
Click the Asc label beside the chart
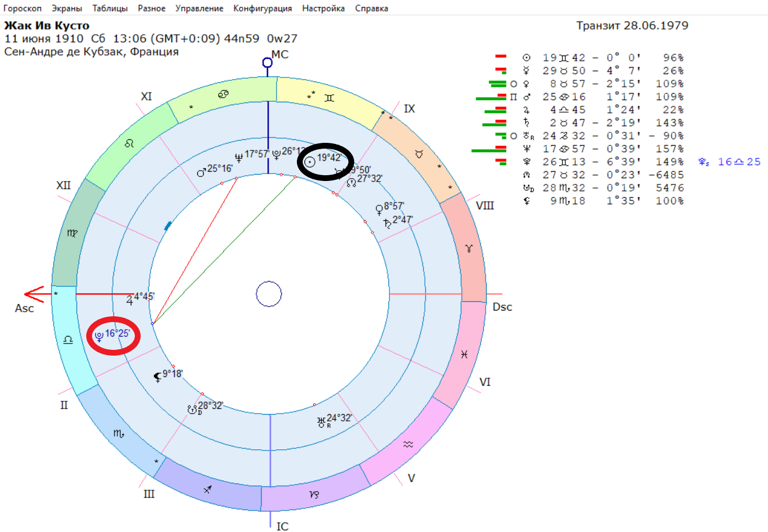pos(24,308)
